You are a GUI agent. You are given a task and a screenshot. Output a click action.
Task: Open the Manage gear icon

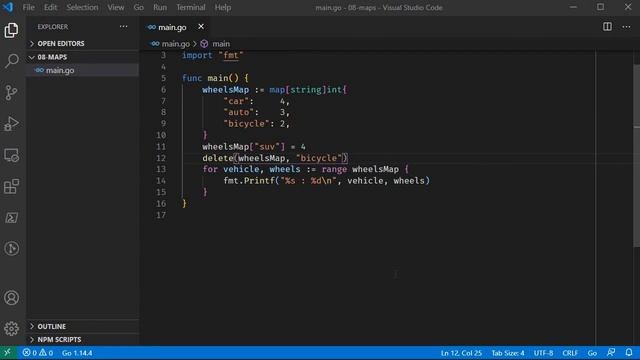[11, 329]
